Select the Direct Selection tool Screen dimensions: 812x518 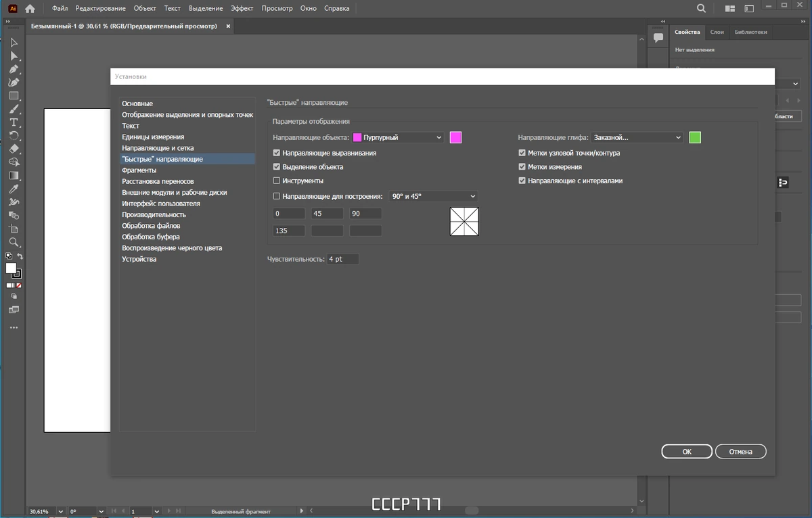[x=14, y=56]
